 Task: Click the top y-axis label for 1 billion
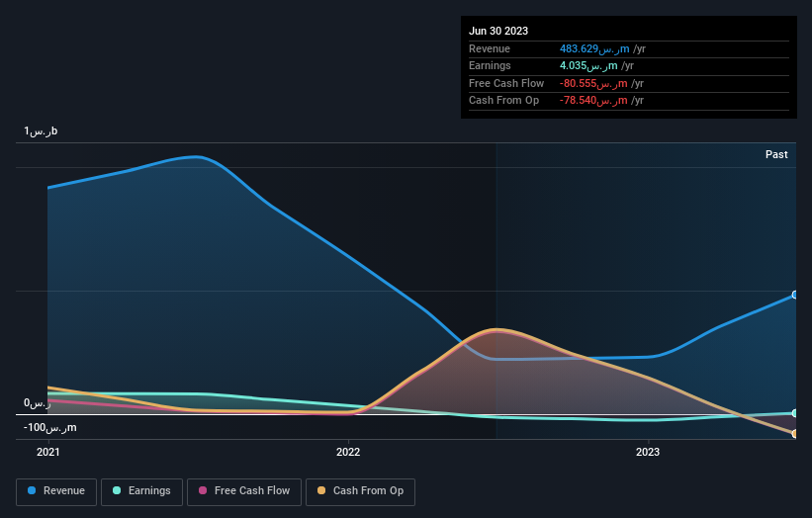pos(41,130)
